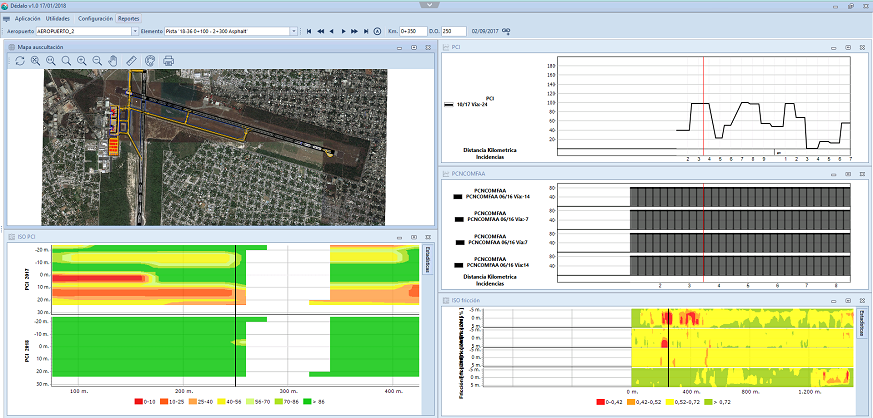The image size is (873, 418).
Task: Click the link icon beside the date
Action: click(x=506, y=31)
